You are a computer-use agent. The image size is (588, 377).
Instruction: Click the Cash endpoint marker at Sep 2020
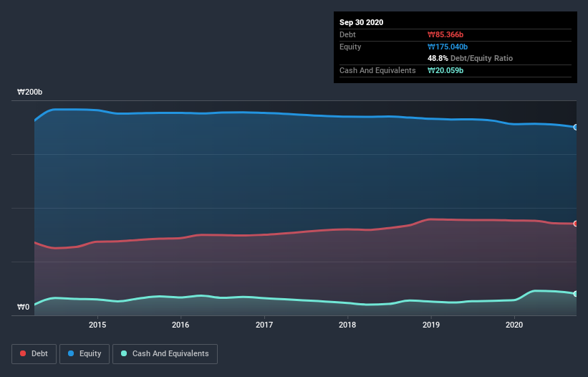[576, 294]
